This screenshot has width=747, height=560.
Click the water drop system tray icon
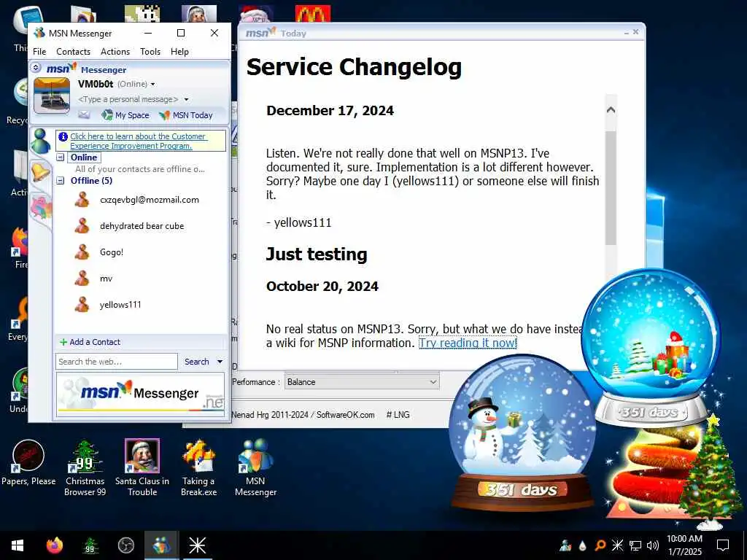583,545
